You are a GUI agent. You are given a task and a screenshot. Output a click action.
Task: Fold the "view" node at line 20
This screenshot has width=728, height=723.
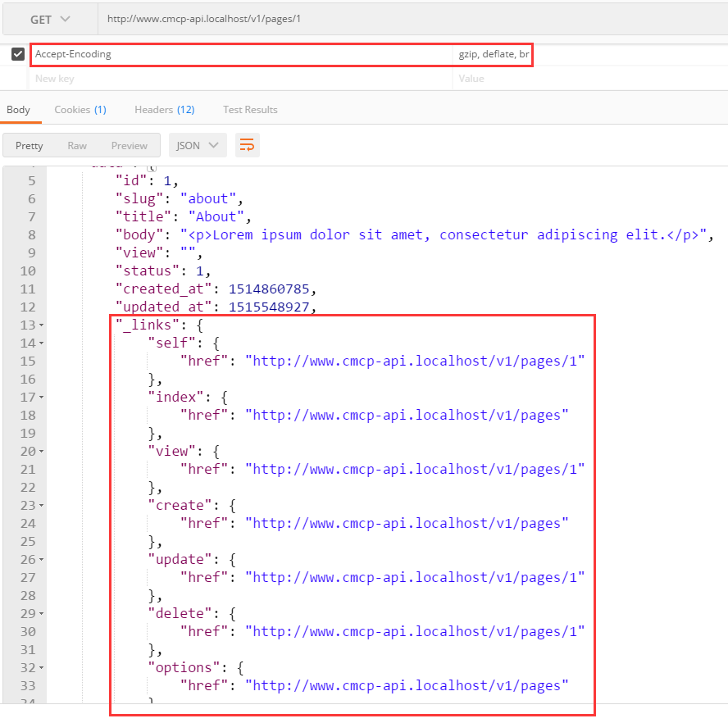(x=41, y=452)
